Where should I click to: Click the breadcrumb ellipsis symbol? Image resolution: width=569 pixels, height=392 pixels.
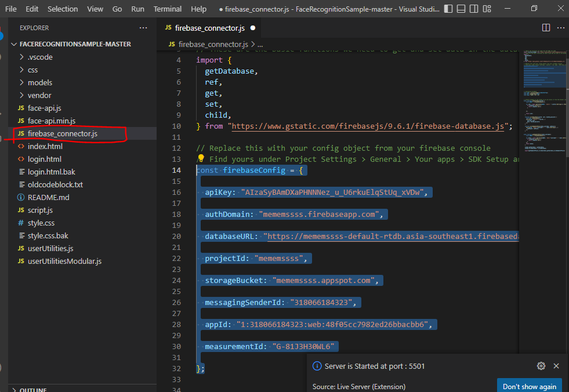(x=260, y=45)
